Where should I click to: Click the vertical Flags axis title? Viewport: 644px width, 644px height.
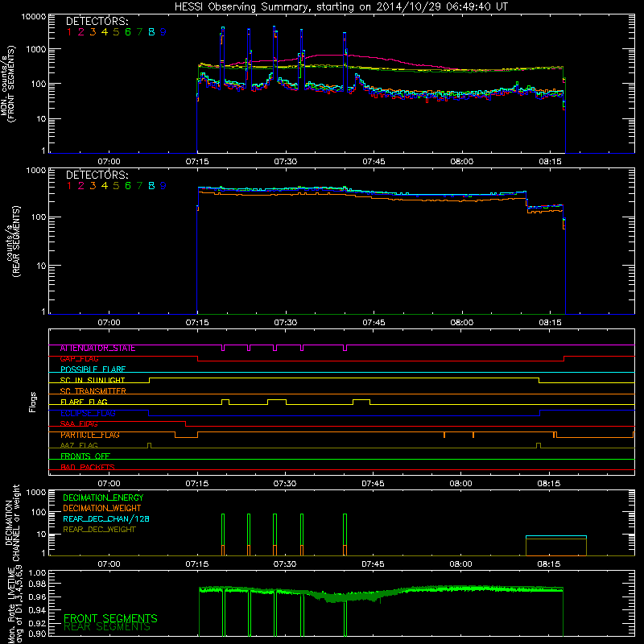coord(33,402)
